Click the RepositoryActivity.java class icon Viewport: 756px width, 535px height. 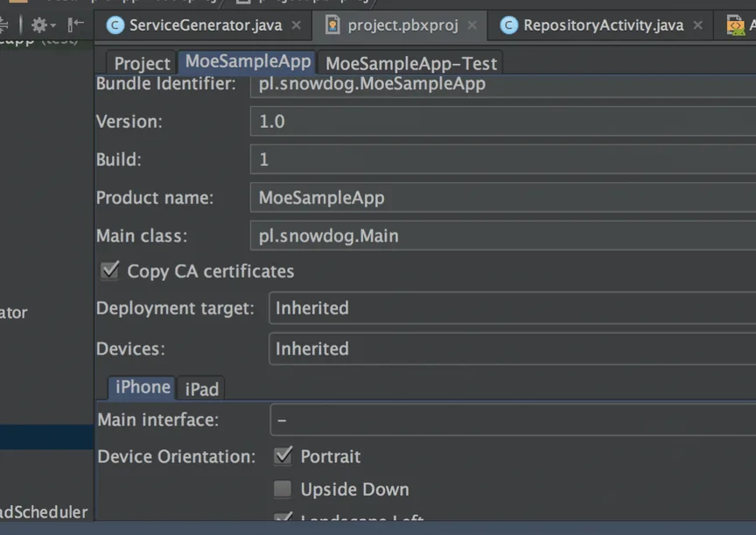point(508,25)
